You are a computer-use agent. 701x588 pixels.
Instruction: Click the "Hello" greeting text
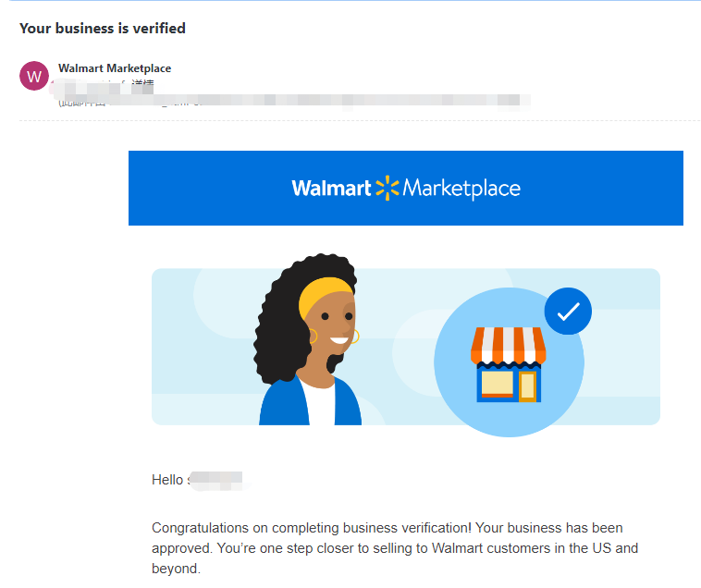pos(167,480)
